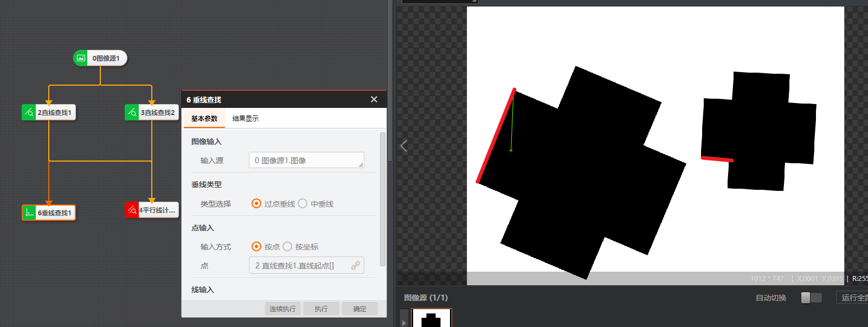Select the 6垂线查找1 perpendicular node icon

click(x=29, y=213)
